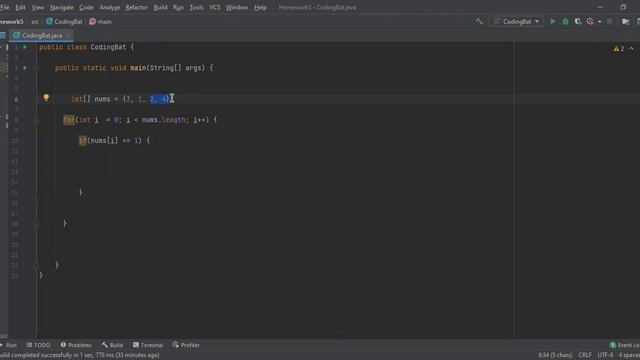Screen dimensions: 640x360
Task: Open Project Structure folder icon in toolbar
Action: pyautogui.click(x=625, y=21)
